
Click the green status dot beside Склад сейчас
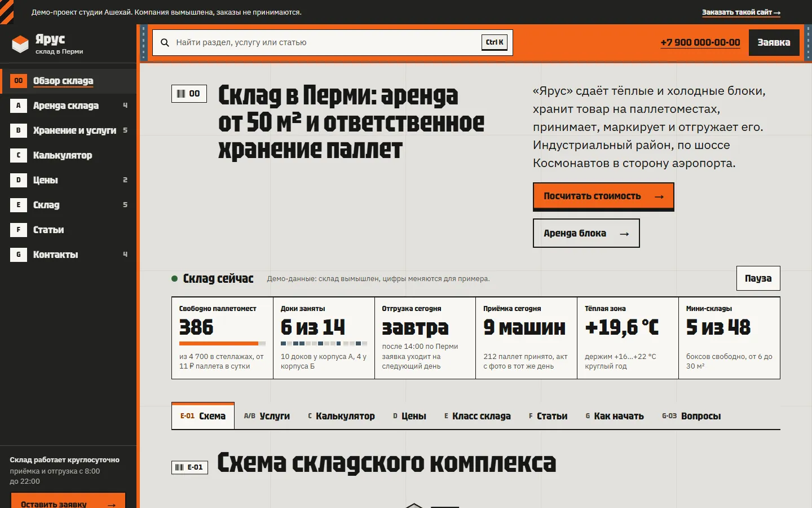[175, 278]
